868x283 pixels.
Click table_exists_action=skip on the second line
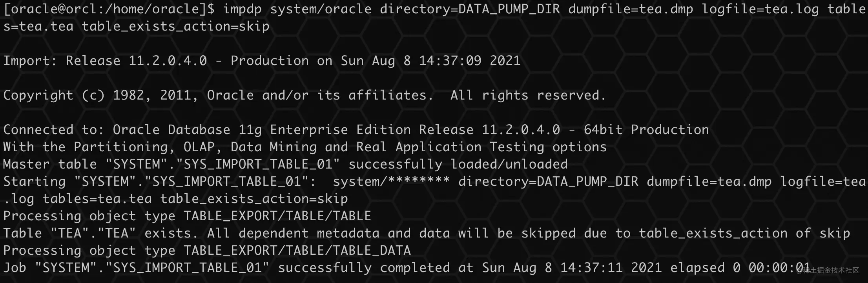pyautogui.click(x=175, y=26)
